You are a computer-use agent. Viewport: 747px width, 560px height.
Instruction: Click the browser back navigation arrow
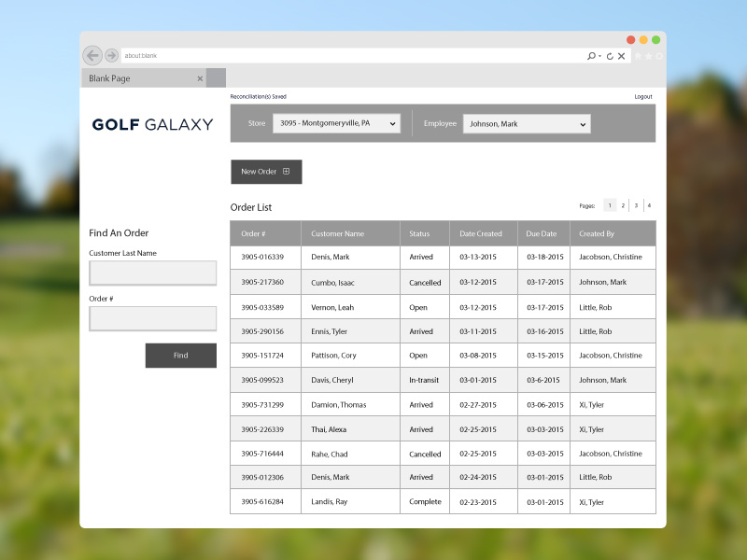click(92, 55)
